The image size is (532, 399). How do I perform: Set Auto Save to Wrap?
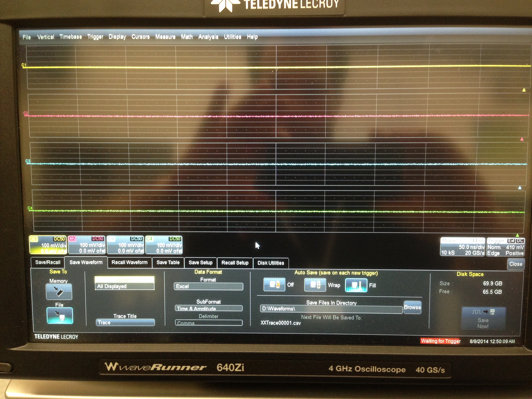(x=315, y=285)
